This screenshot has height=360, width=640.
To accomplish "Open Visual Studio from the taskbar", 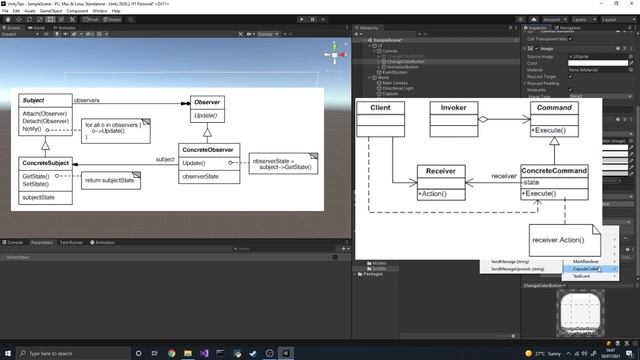I will 204,353.
